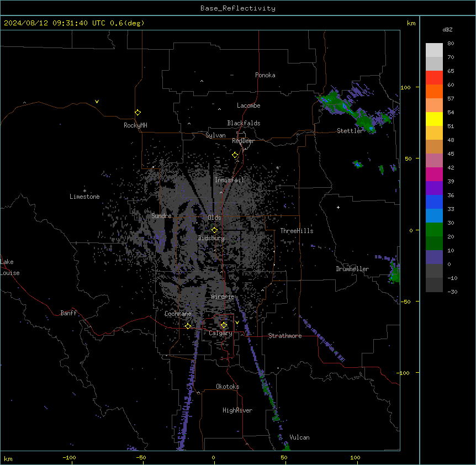The image size is (476, 465).
Task: Click the yellow V marker northwest of RockyMH
Action: point(97,102)
